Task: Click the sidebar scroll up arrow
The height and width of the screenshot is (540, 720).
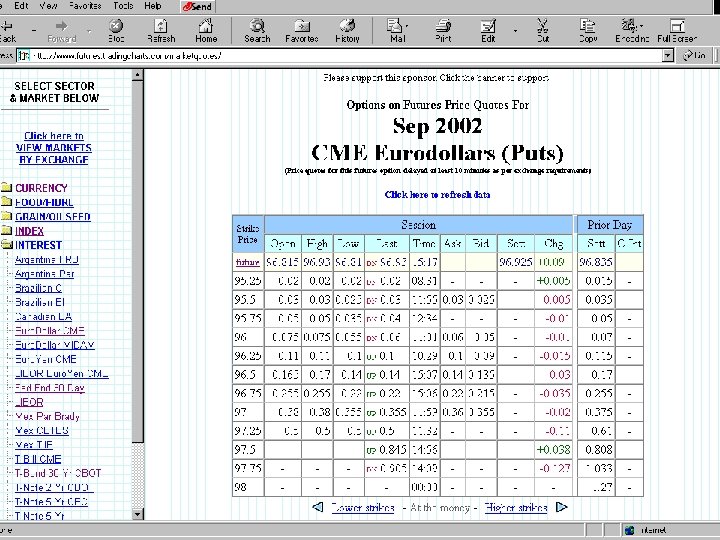Action: point(137,75)
